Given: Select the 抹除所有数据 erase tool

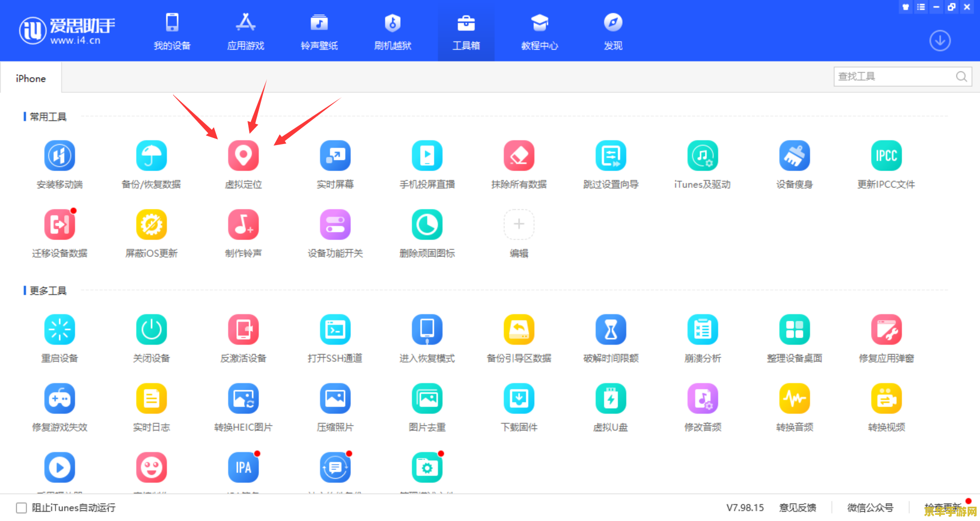Looking at the screenshot, I should pyautogui.click(x=519, y=156).
